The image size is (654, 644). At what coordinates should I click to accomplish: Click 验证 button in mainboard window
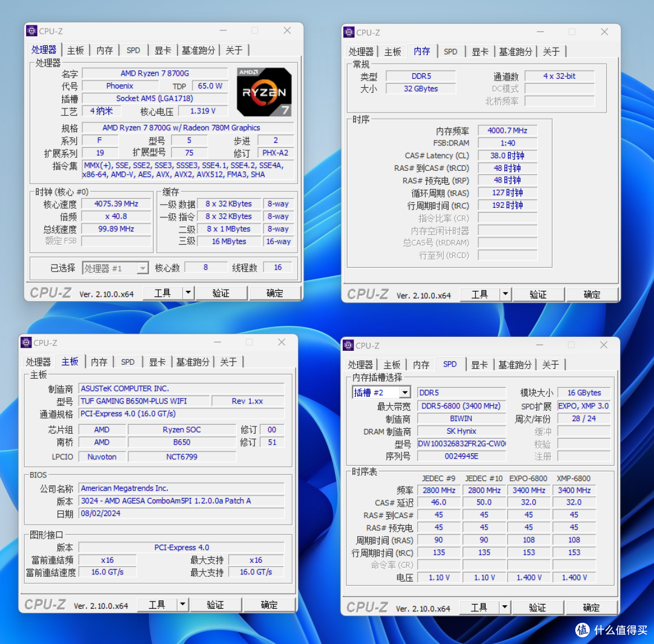click(x=216, y=605)
